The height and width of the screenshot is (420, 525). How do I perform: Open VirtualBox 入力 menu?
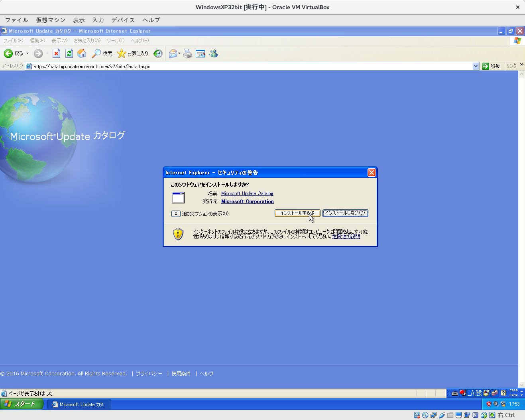[x=98, y=20]
